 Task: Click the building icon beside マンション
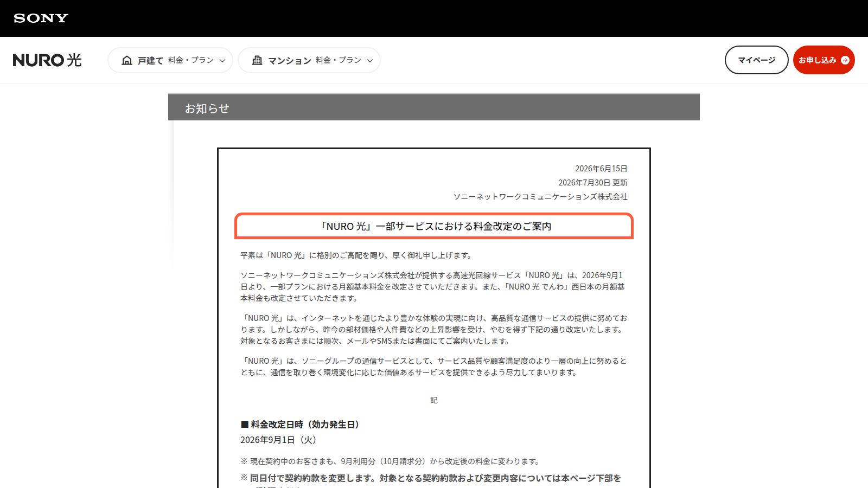pyautogui.click(x=257, y=60)
